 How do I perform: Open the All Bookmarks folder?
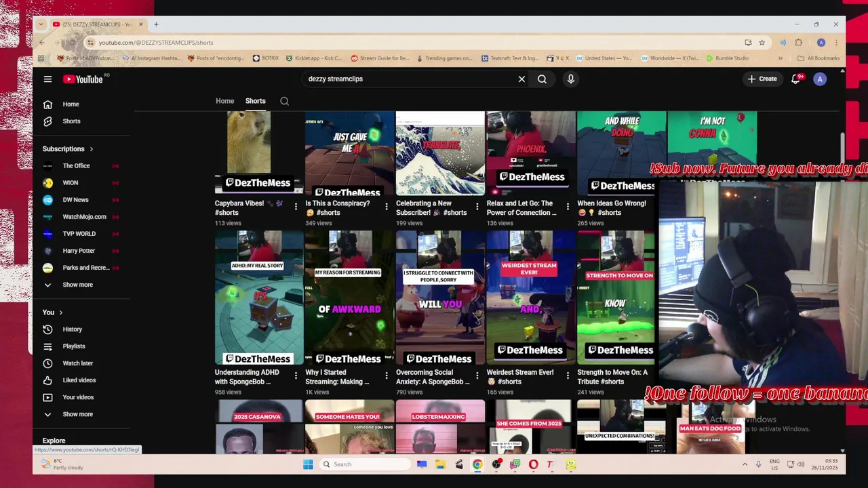tap(818, 58)
